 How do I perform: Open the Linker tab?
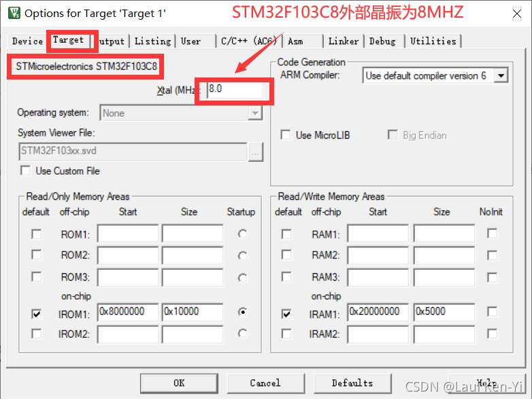pos(344,41)
